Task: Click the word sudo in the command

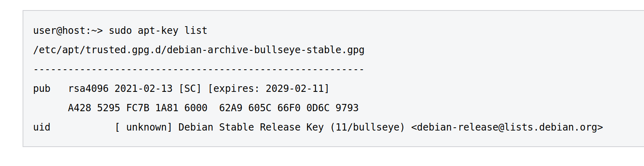Action: click(x=120, y=31)
